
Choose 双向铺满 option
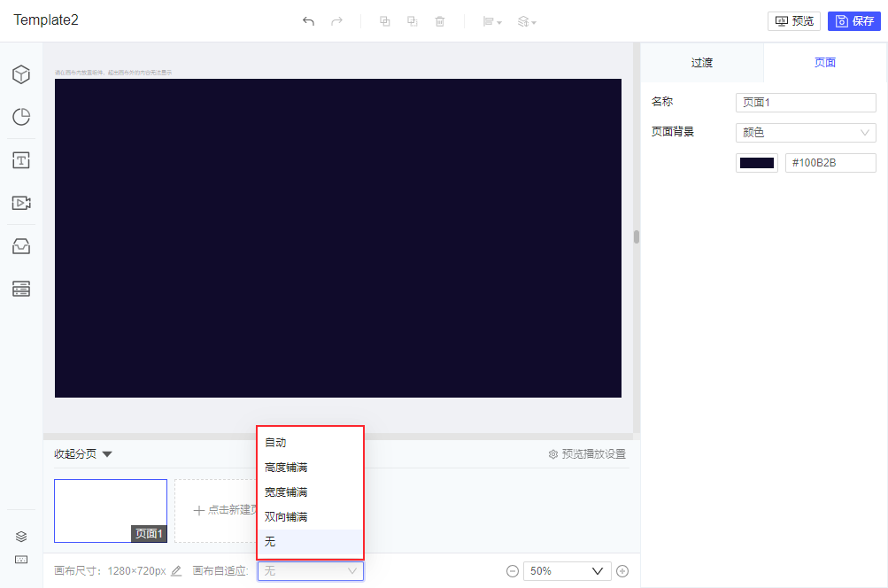(x=310, y=517)
